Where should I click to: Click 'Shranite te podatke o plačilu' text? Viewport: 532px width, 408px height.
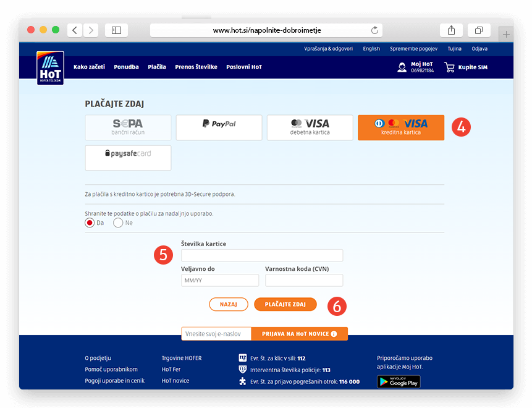[x=149, y=214]
